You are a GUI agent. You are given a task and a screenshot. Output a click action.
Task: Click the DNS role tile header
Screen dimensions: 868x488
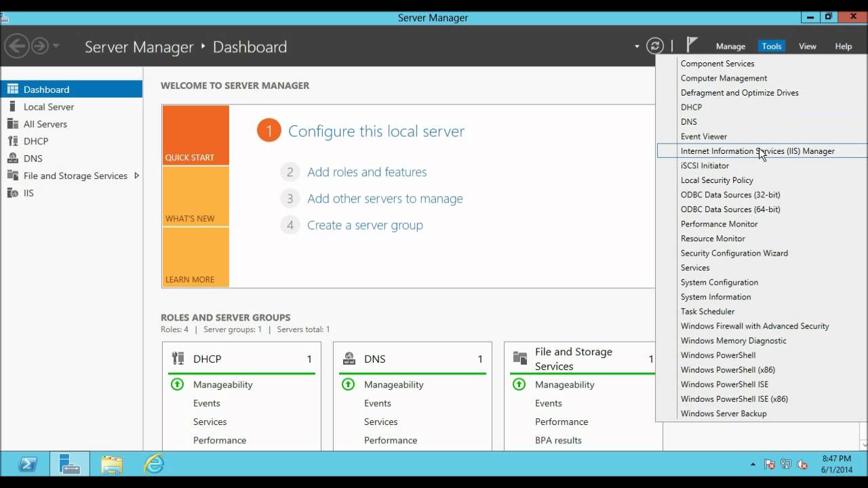pos(412,359)
